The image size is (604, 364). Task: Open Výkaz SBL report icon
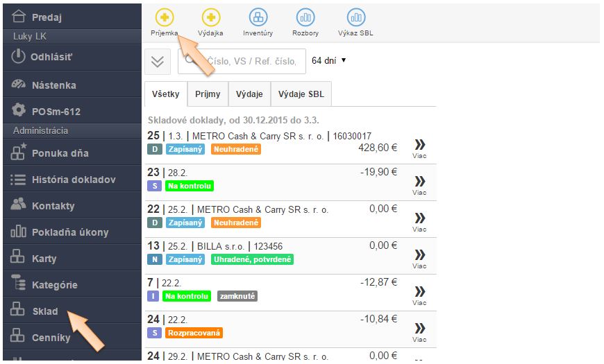[x=355, y=17]
